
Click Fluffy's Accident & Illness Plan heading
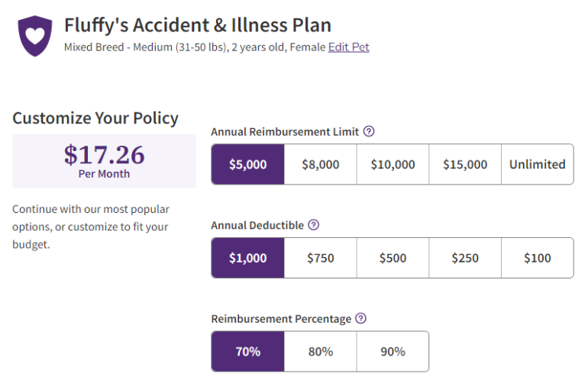pos(197,25)
